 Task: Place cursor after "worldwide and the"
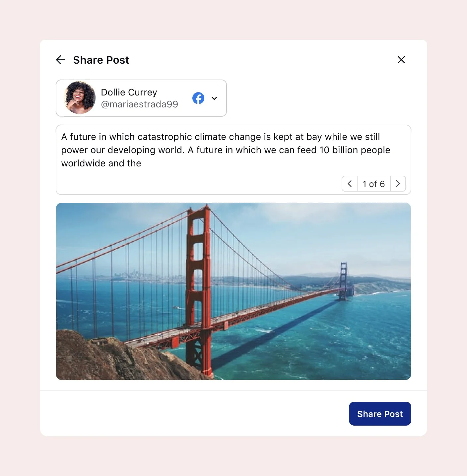click(142, 163)
